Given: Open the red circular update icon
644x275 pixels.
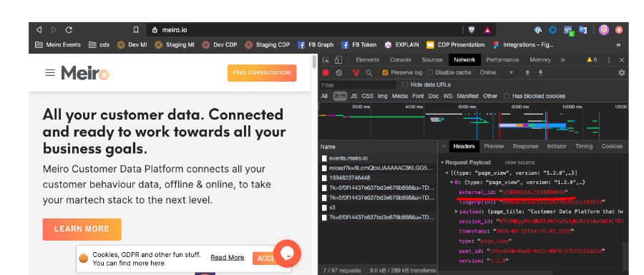Looking at the screenshot, I should [619, 30].
